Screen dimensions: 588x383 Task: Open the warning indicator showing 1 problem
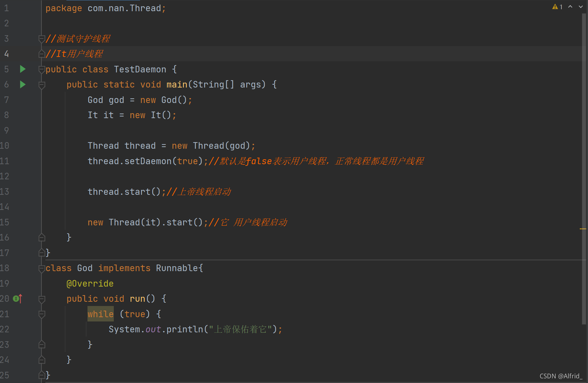click(557, 7)
